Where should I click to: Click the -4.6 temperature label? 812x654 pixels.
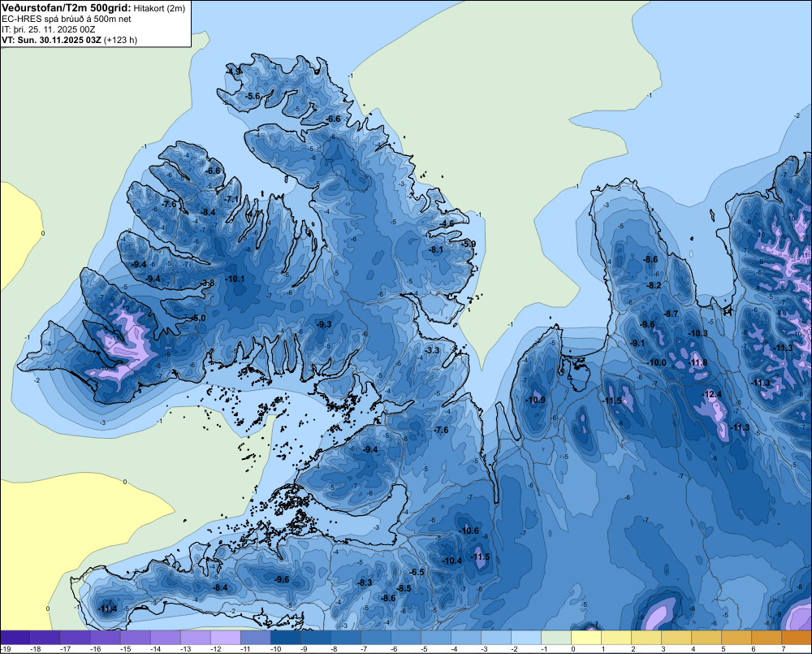[447, 223]
